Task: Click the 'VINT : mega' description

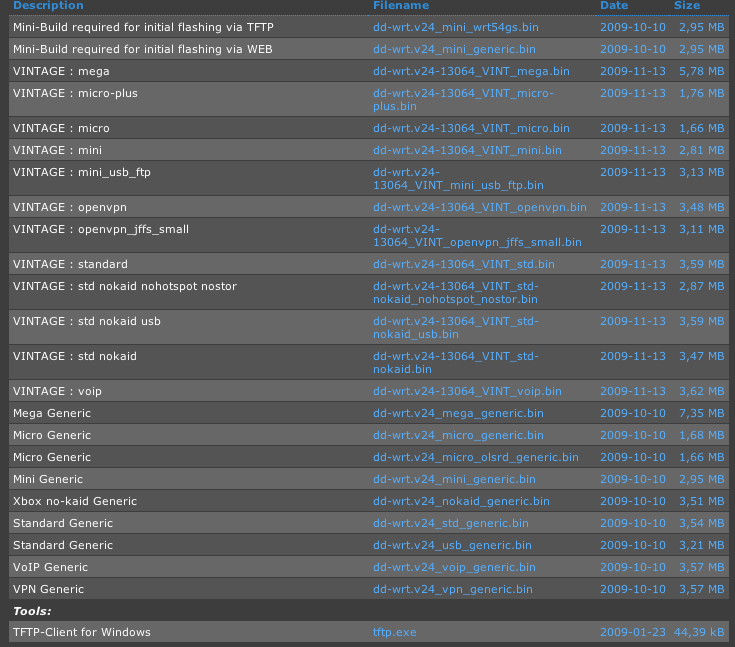Action: click(x=61, y=71)
